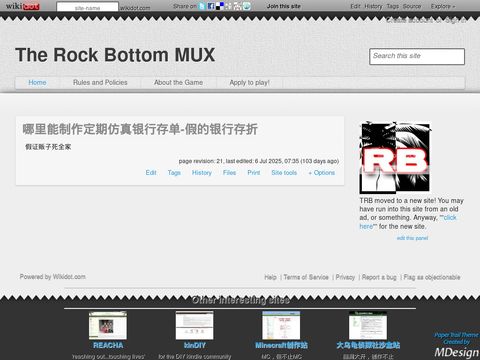Share on Delicious bookmark icon
This screenshot has height=360, width=480.
click(220, 6)
